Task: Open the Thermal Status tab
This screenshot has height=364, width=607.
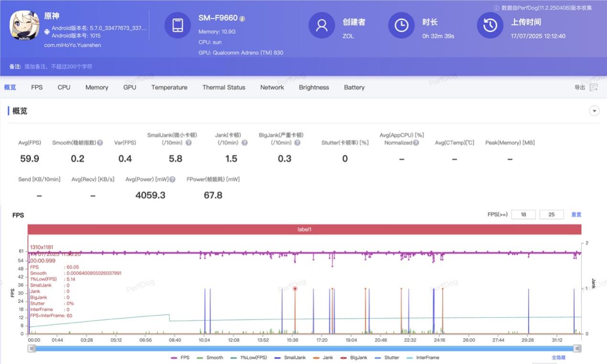Action: pyautogui.click(x=223, y=87)
